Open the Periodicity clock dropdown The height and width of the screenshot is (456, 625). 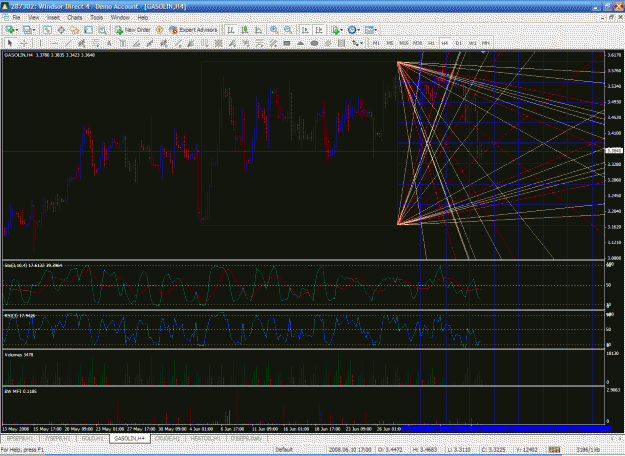[x=354, y=30]
